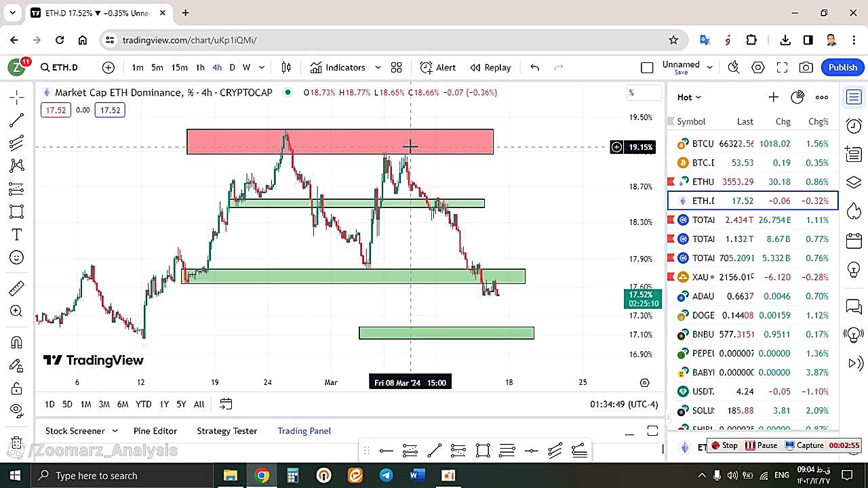The image size is (868, 488).
Task: Open the Stock Screener tab
Action: (x=75, y=430)
